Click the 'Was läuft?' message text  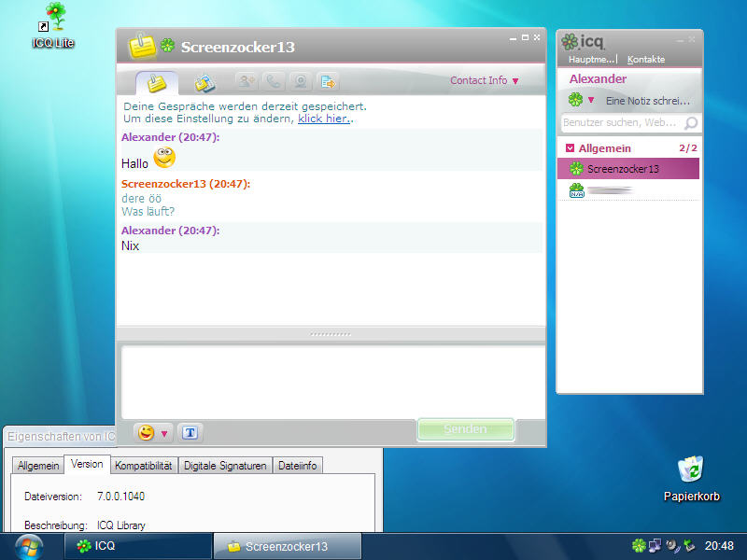[x=148, y=211]
